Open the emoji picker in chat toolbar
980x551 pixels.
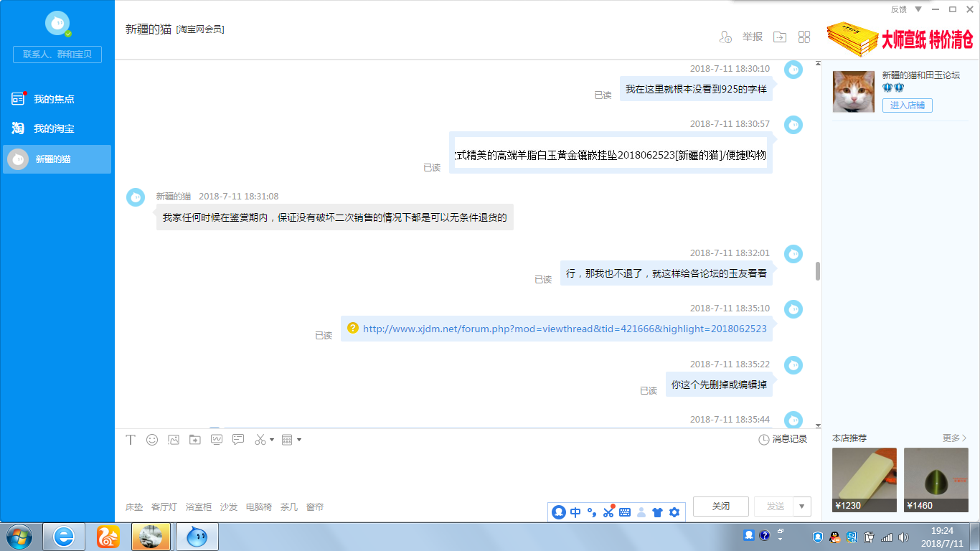point(152,440)
